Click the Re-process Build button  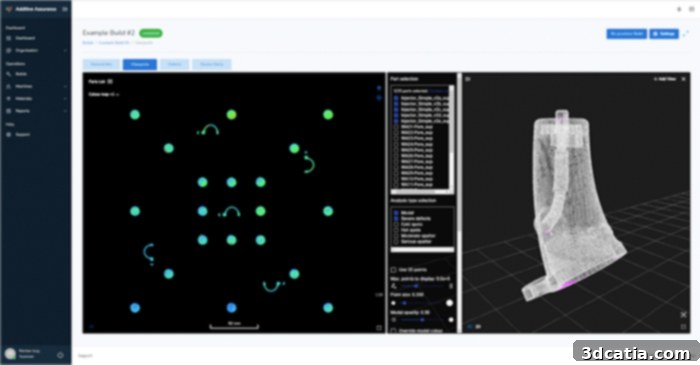click(x=626, y=34)
